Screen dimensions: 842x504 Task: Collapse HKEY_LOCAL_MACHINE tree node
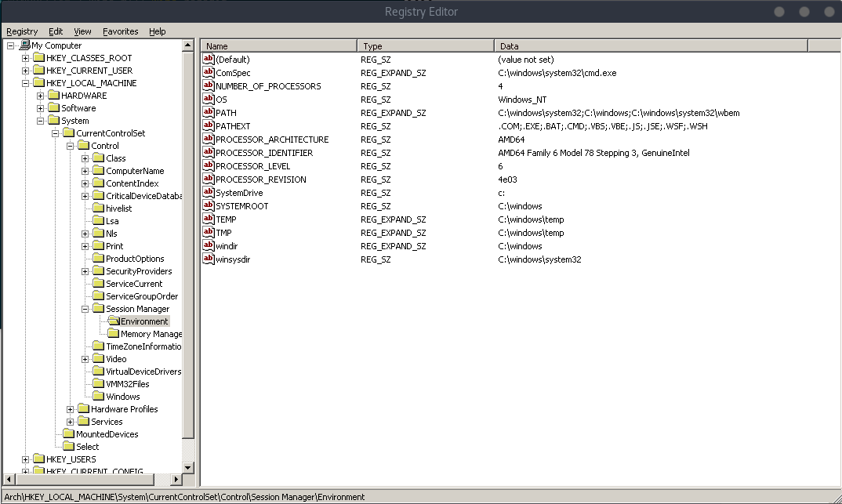click(x=25, y=83)
